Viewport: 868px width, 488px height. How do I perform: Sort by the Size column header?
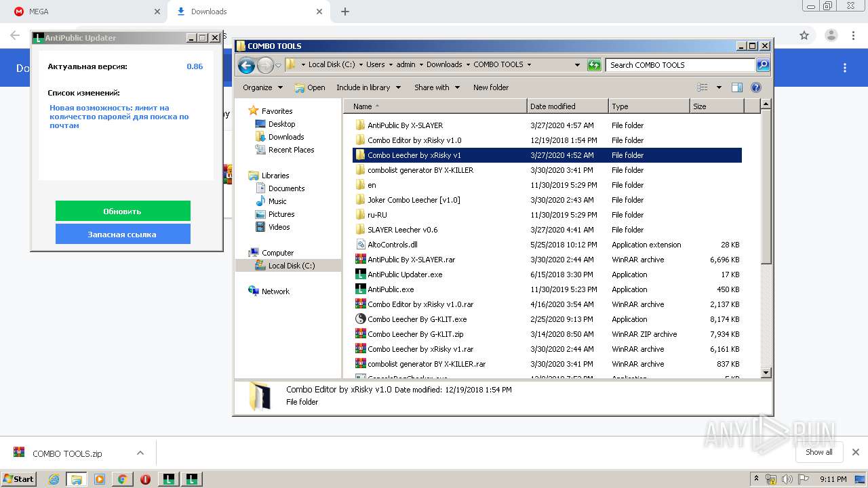tap(717, 106)
